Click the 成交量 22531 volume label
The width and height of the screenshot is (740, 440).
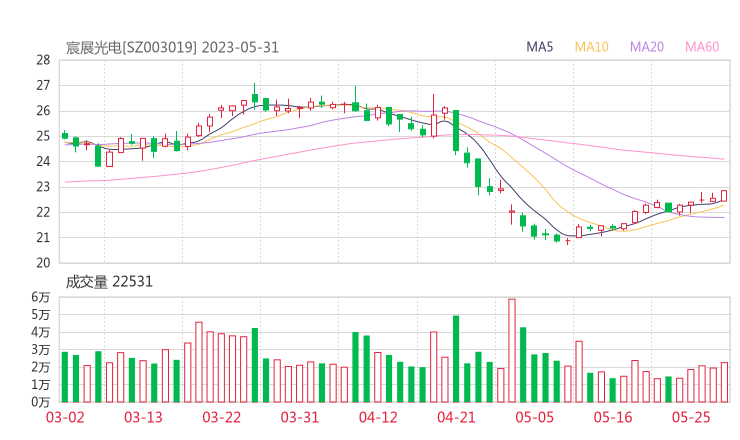pos(109,282)
